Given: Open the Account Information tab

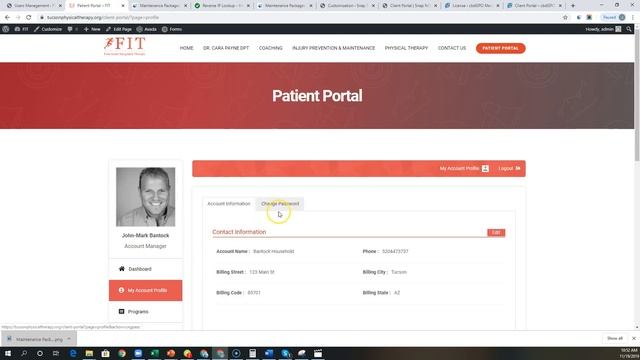Looking at the screenshot, I should (x=229, y=204).
